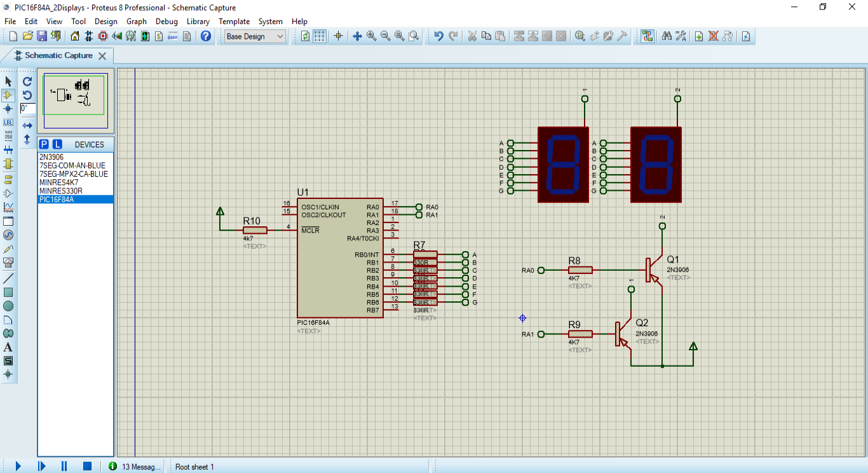Select the 2D text letter A tool

tap(8, 347)
